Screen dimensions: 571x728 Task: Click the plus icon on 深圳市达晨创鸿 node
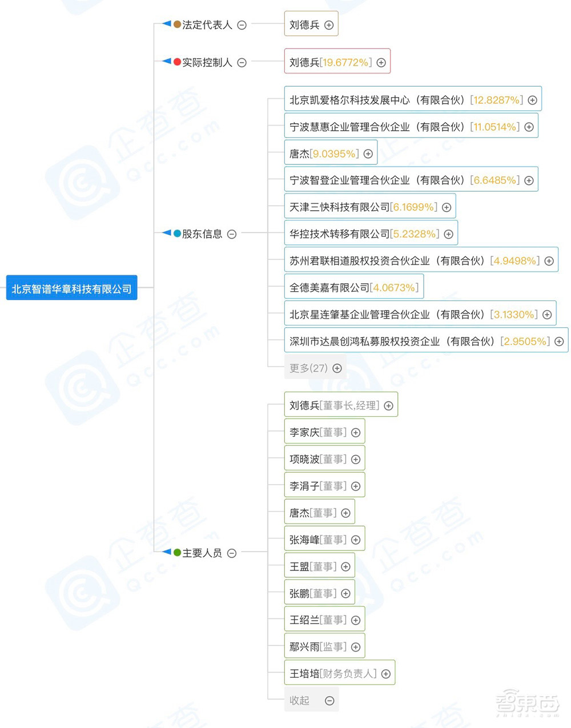(558, 341)
